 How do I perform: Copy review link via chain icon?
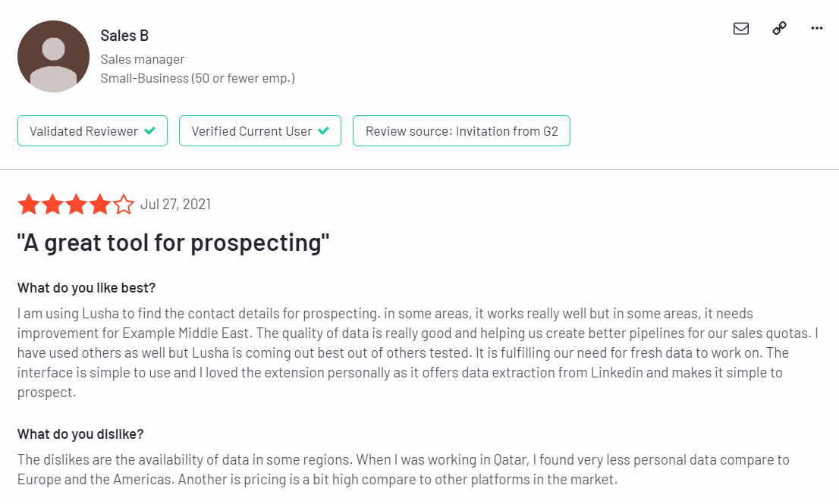pos(779,28)
